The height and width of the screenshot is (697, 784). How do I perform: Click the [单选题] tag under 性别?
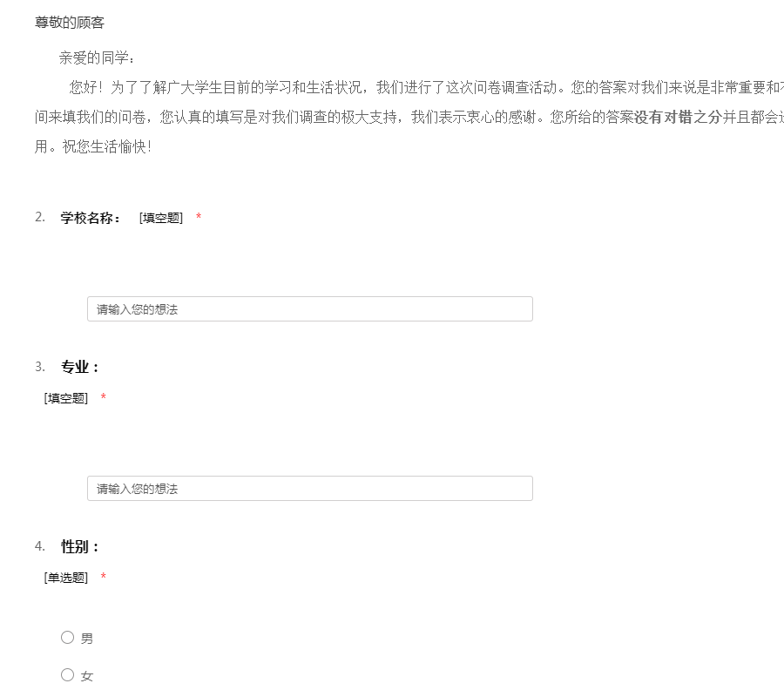pos(66,578)
